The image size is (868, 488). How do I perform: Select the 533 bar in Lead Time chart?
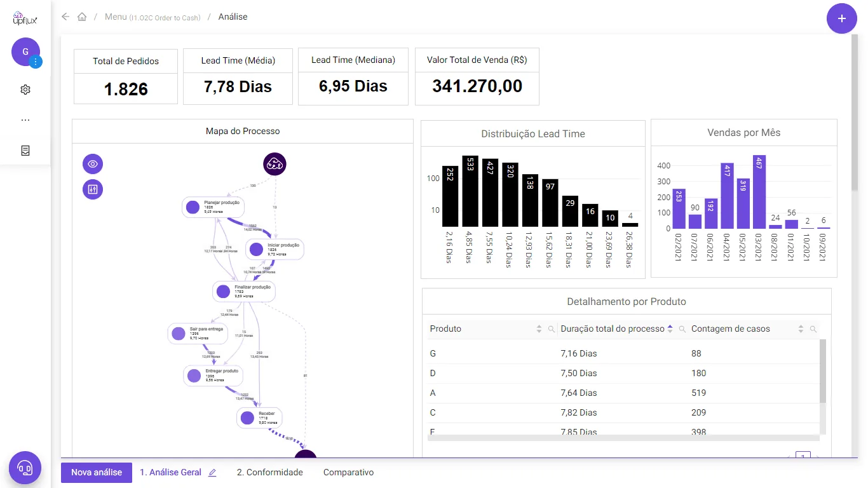coord(470,191)
